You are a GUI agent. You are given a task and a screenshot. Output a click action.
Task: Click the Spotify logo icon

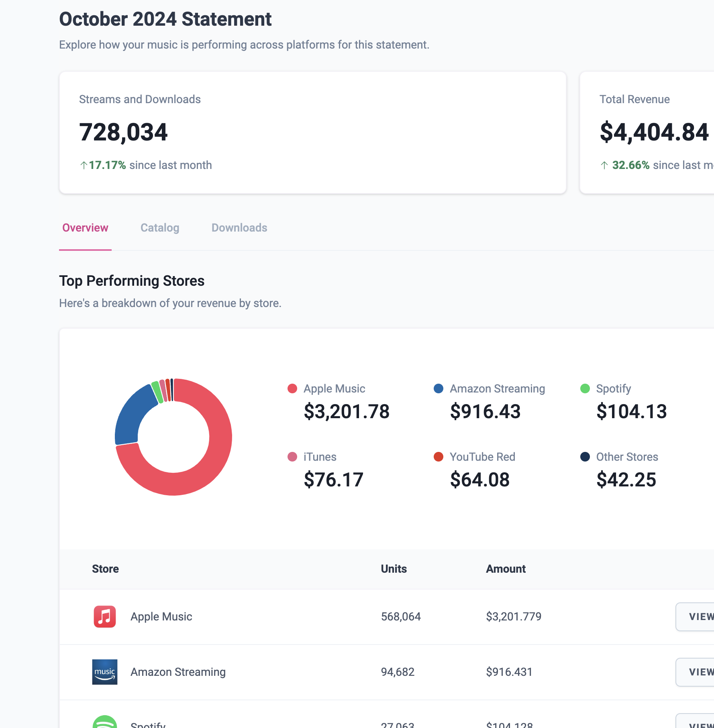[105, 722]
